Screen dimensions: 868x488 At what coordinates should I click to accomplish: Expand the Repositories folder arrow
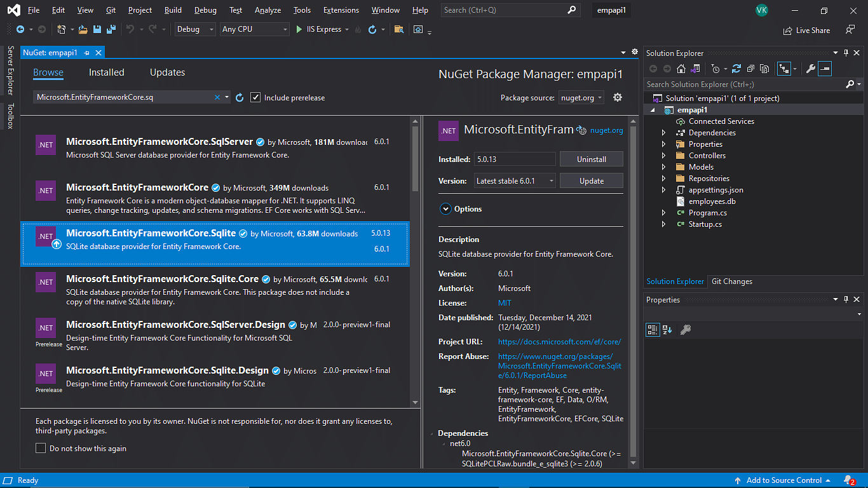[x=663, y=179]
